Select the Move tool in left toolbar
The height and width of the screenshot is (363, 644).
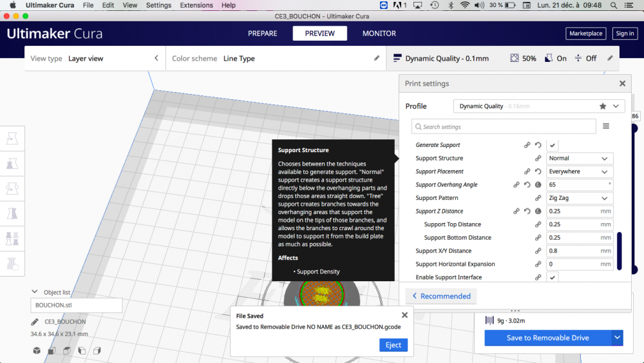point(12,139)
